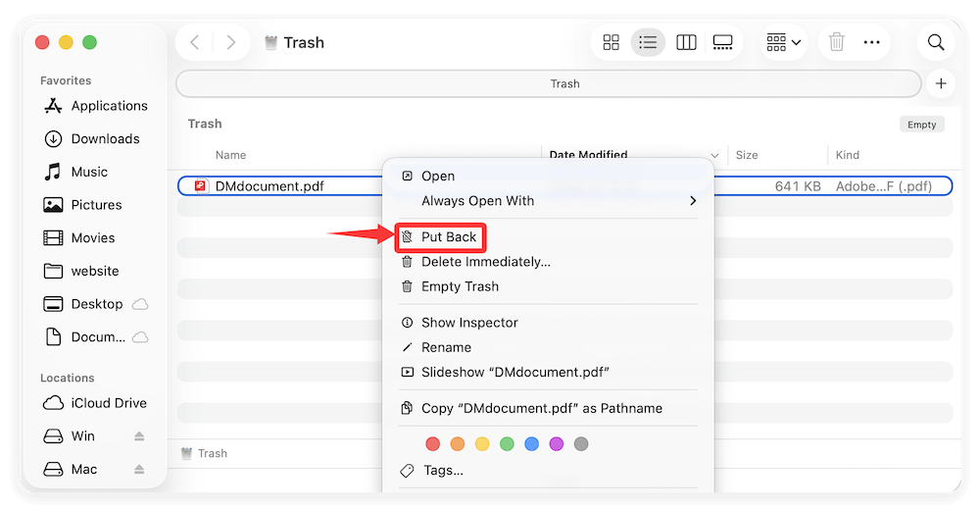Sort by Name column header
The width and height of the screenshot is (980, 511).
point(230,155)
